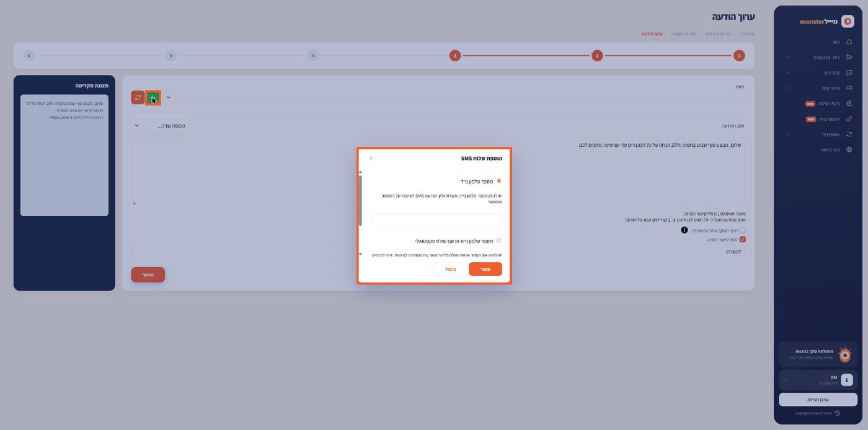Viewport: 868px width, 430px height.
Task: Open integrations (אינטגרציות) link icon
Action: 849,119
